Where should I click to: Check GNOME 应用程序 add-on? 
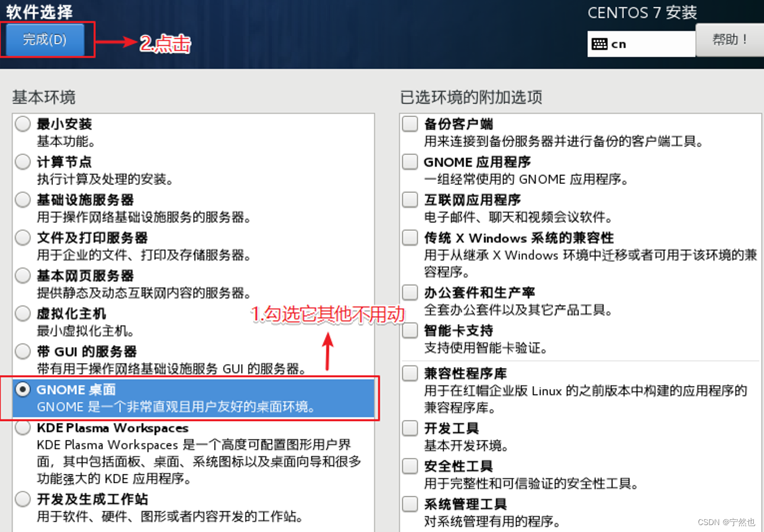point(410,161)
